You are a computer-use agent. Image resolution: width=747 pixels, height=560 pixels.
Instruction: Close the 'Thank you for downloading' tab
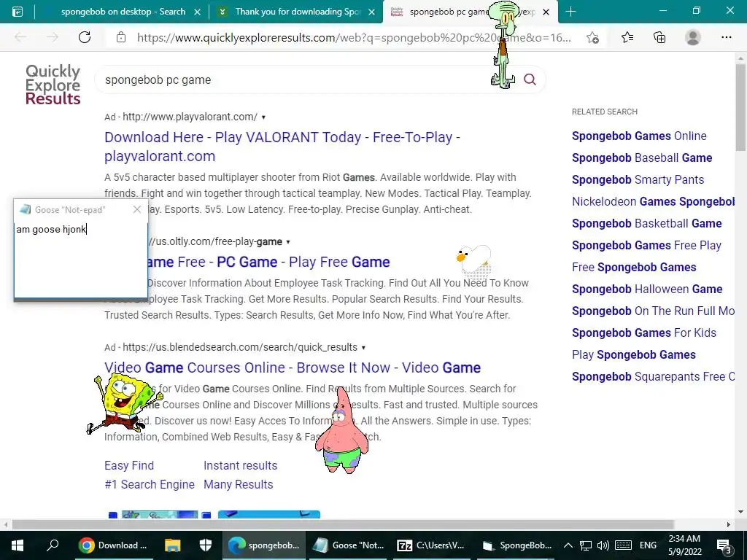[x=372, y=12]
